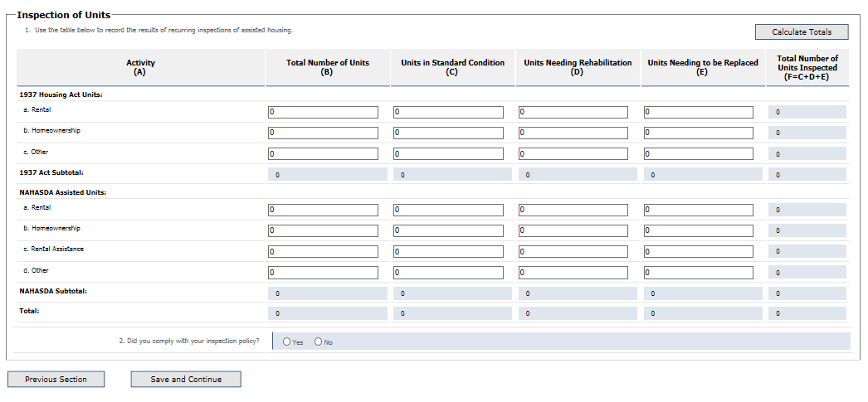Click the Calculate Totals button
868x402 pixels.
[801, 32]
